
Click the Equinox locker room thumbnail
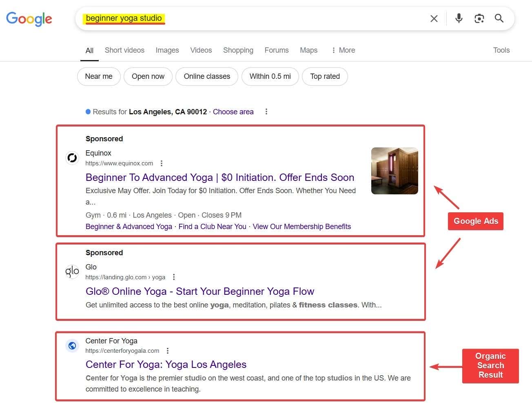394,171
